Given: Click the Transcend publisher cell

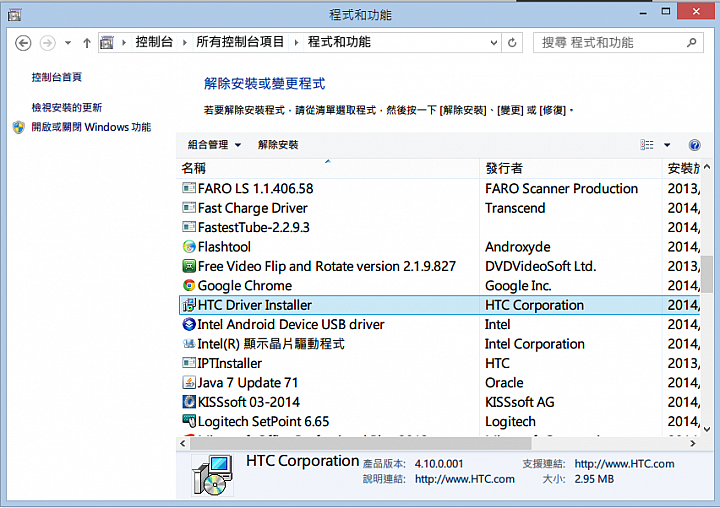Looking at the screenshot, I should click(515, 208).
